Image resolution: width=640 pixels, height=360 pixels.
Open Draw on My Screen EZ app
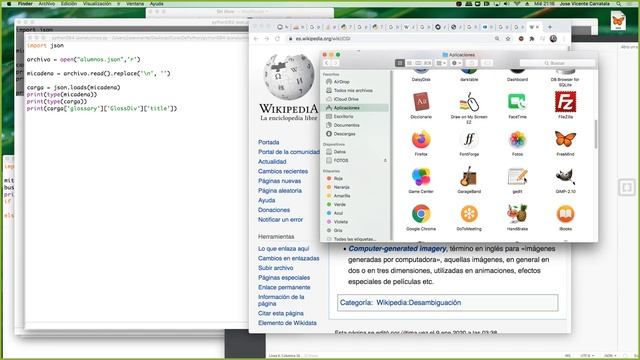(x=469, y=102)
